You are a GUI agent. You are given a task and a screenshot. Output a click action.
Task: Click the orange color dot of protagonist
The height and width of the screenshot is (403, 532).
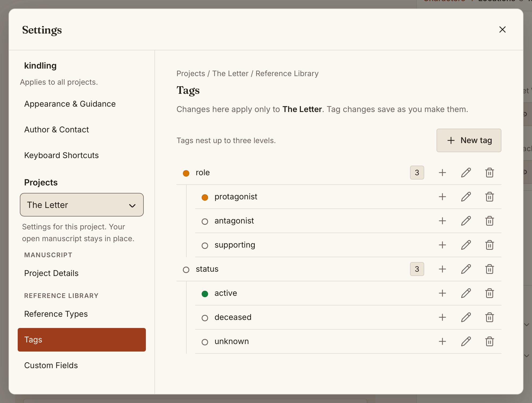(205, 197)
